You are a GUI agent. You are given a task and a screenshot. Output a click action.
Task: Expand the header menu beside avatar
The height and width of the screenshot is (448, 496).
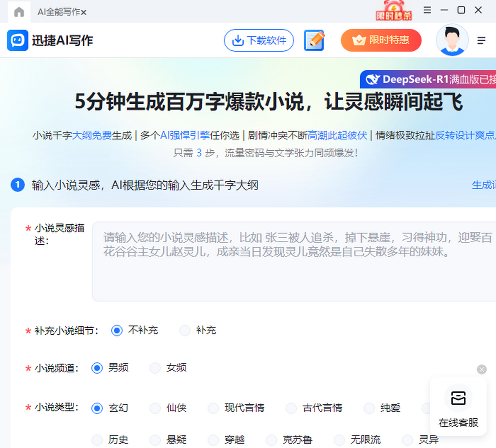[x=481, y=40]
